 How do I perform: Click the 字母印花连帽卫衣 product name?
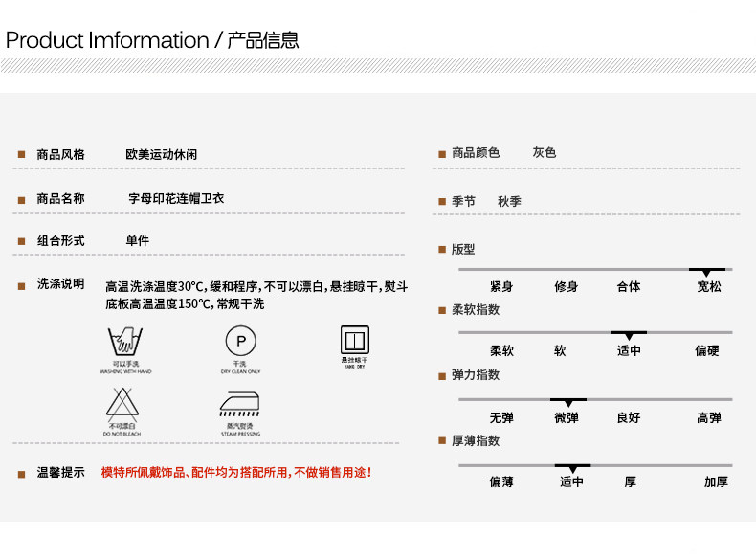pos(176,198)
